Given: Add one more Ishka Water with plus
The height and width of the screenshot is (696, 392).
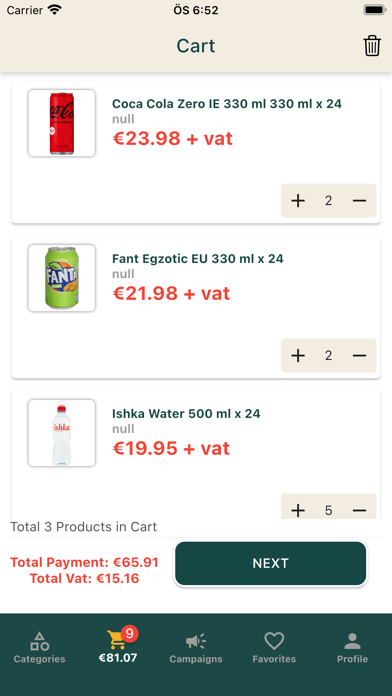Looking at the screenshot, I should coord(298,510).
